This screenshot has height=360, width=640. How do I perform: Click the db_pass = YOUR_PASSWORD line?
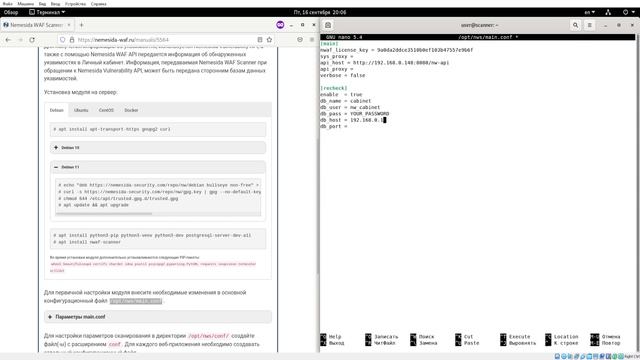[x=355, y=113]
